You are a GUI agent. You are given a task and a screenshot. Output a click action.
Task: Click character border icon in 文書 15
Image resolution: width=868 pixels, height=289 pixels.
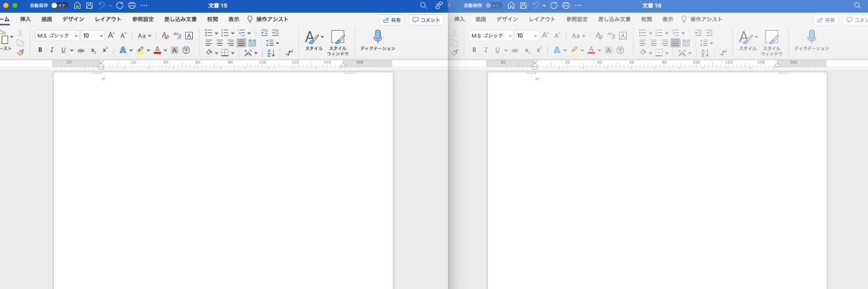(x=189, y=35)
